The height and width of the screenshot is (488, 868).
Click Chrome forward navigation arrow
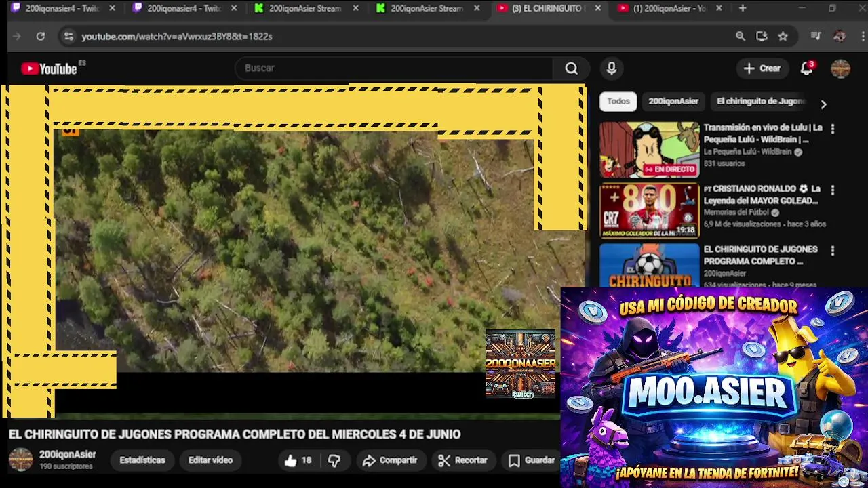point(17,37)
